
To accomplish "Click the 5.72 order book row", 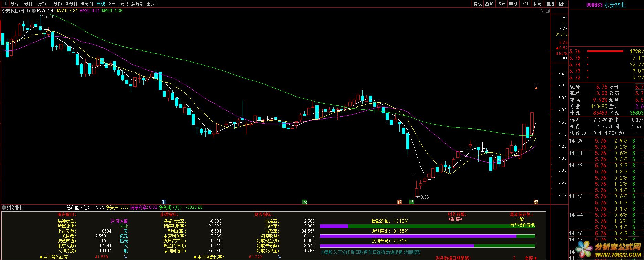I will [607, 78].
